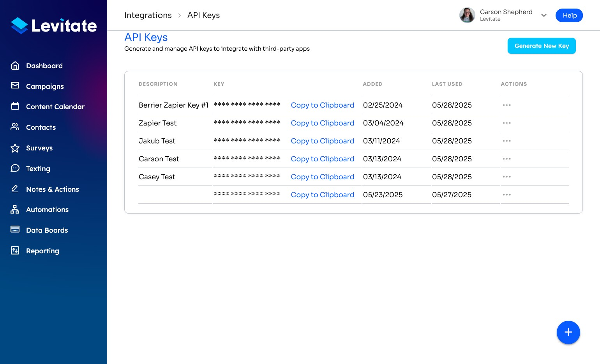Open actions menu for Casey Test key
600x364 pixels.
coord(506,177)
